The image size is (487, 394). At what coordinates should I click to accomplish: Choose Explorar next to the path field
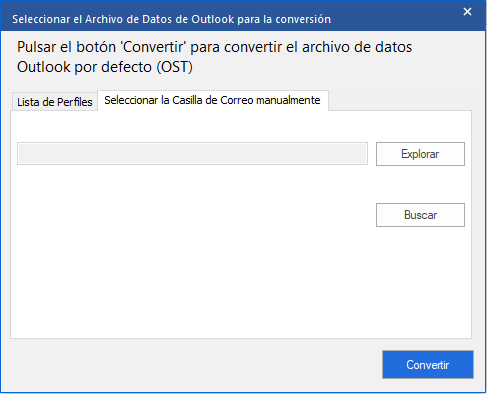(x=420, y=154)
